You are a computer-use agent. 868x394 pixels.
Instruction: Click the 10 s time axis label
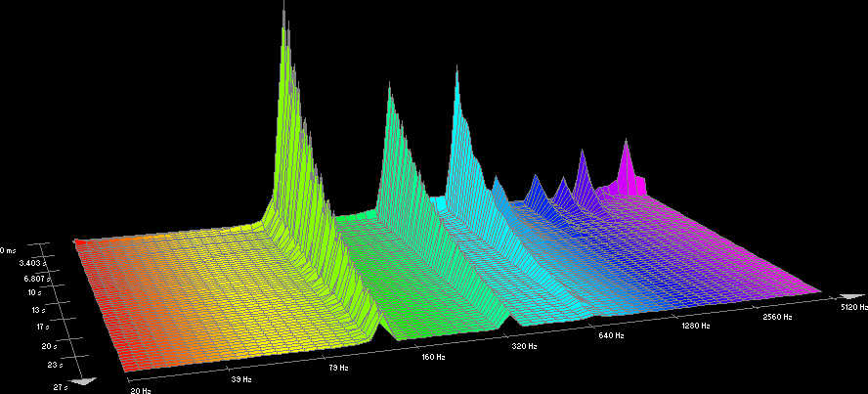click(36, 292)
